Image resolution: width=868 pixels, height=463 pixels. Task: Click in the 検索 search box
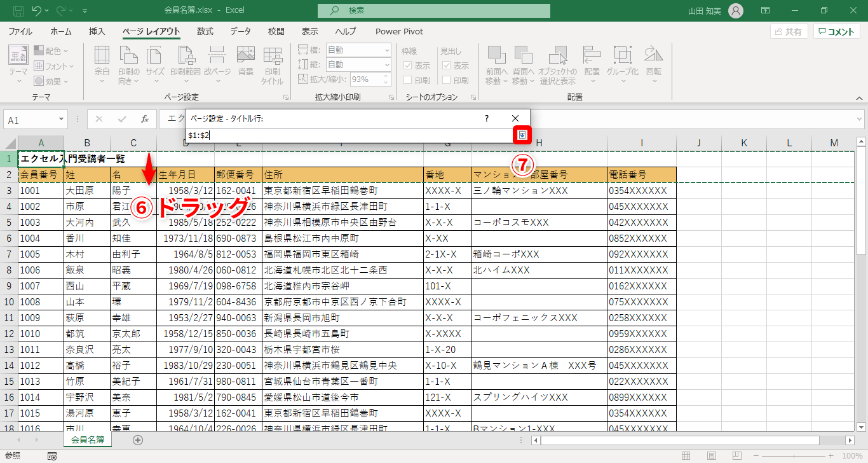(434, 11)
